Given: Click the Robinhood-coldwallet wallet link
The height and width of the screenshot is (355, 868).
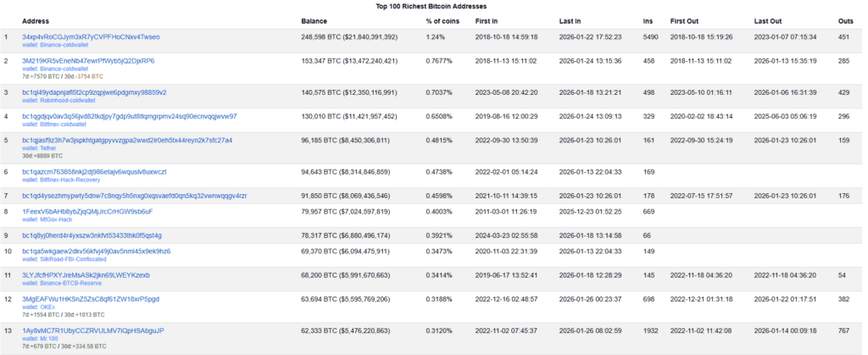Looking at the screenshot, I should click(59, 99).
